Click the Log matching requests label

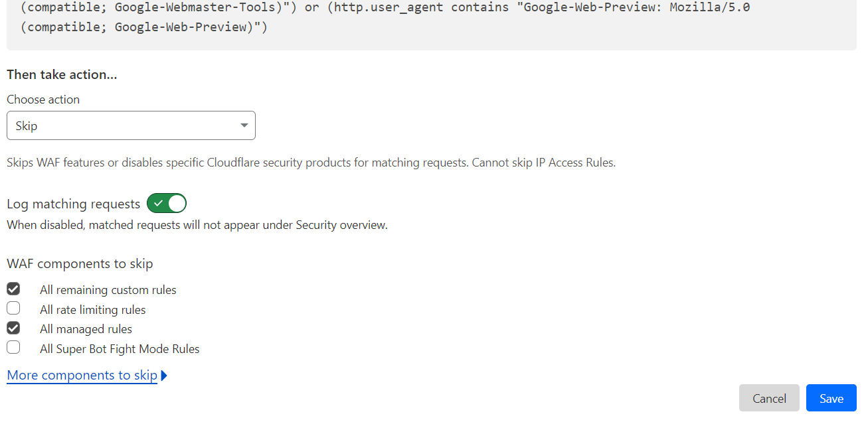point(74,204)
